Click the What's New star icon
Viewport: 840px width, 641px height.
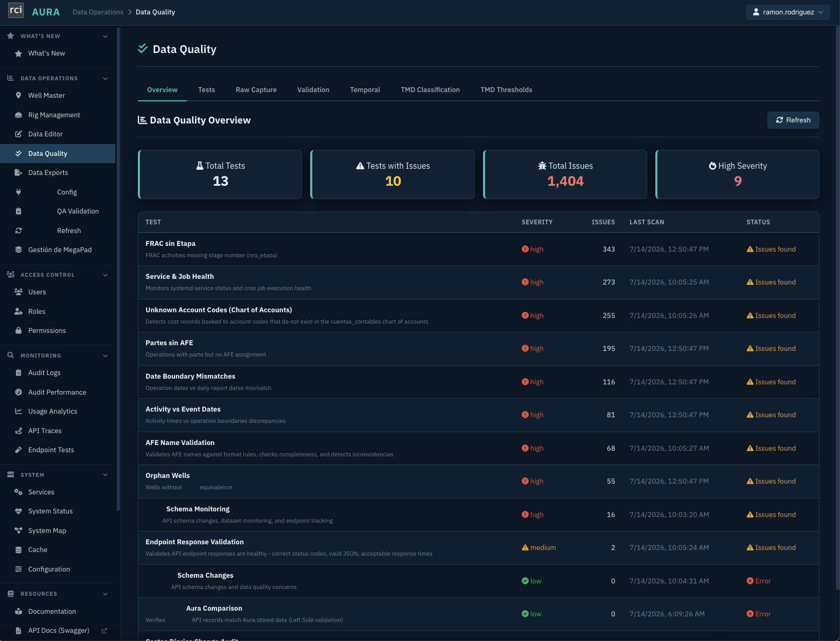(x=19, y=53)
